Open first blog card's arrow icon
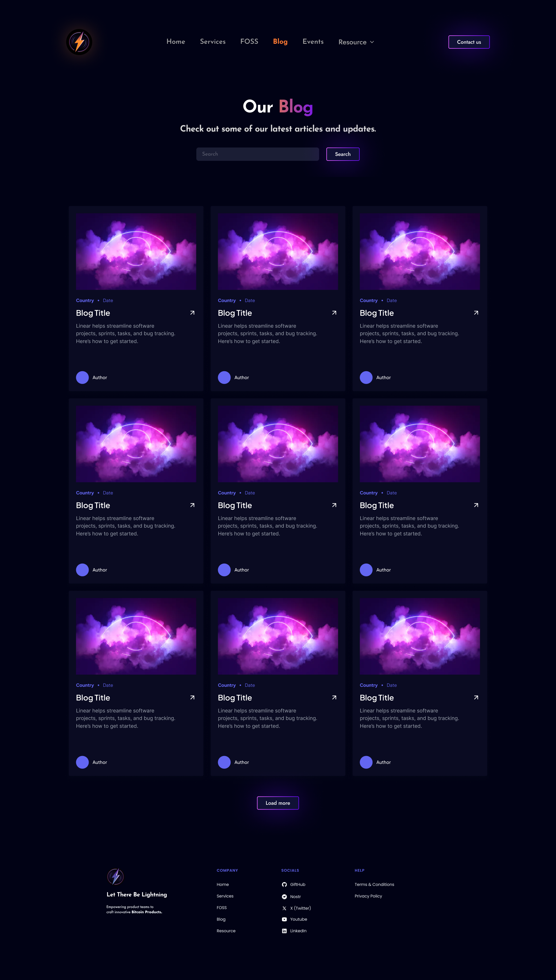 click(193, 313)
